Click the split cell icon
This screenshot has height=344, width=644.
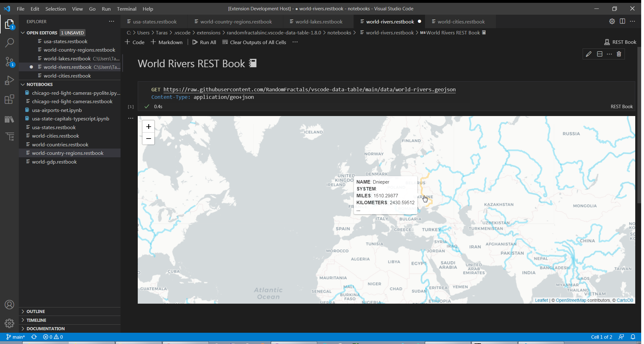click(600, 54)
